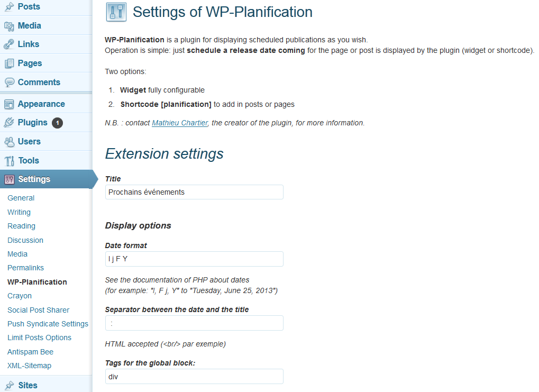This screenshot has width=539, height=392.
Task: Open the General settings submenu item
Action: [x=21, y=198]
